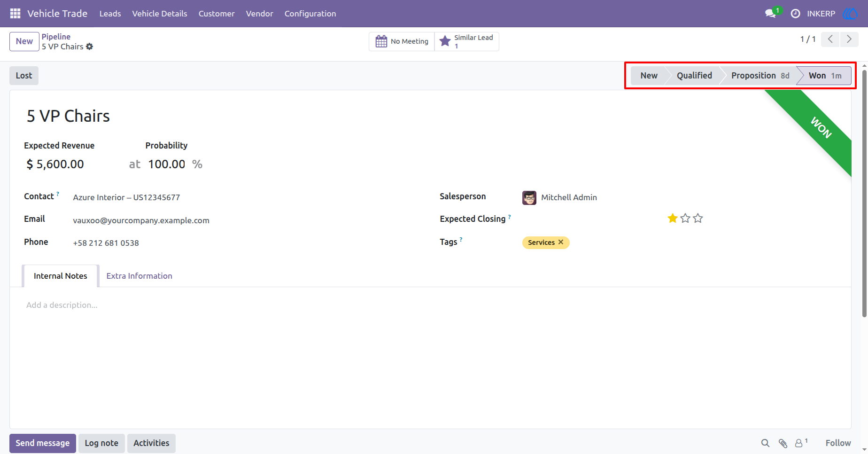This screenshot has width=868, height=454.
Task: Click the gear icon beside 5 VP Chairs
Action: [x=89, y=47]
